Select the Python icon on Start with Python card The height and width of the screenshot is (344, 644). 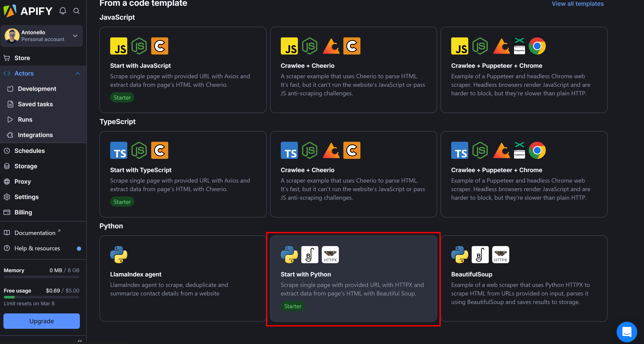coord(289,255)
